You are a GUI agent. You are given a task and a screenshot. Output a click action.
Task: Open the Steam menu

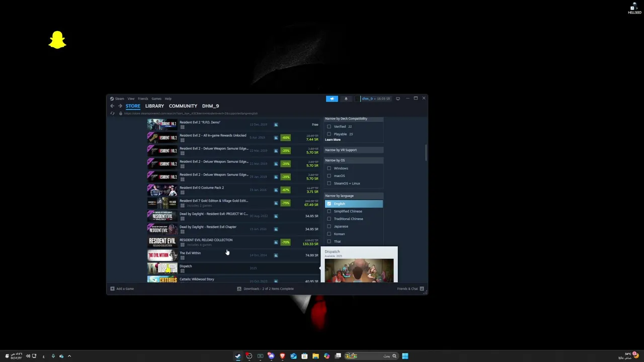pyautogui.click(x=119, y=99)
